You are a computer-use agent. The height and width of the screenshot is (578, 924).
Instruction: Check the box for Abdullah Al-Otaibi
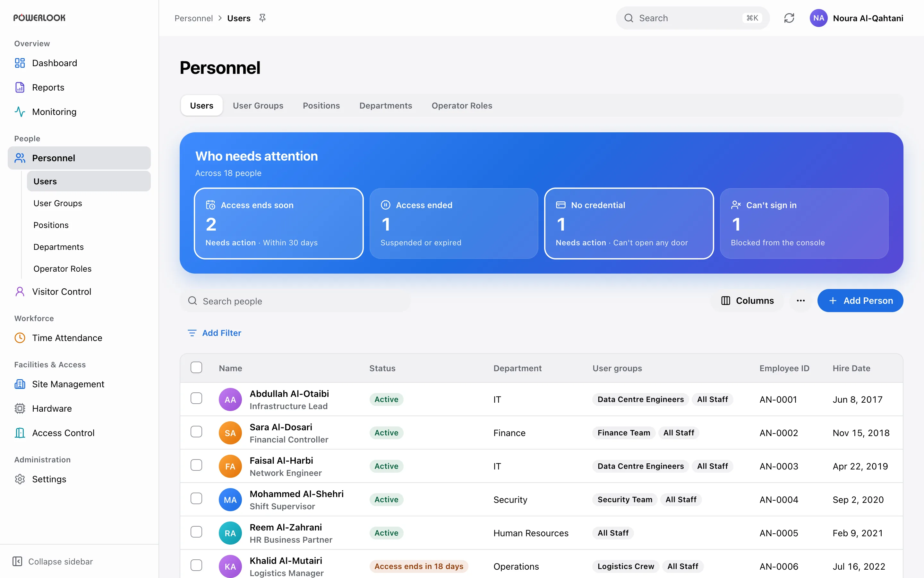click(x=196, y=398)
